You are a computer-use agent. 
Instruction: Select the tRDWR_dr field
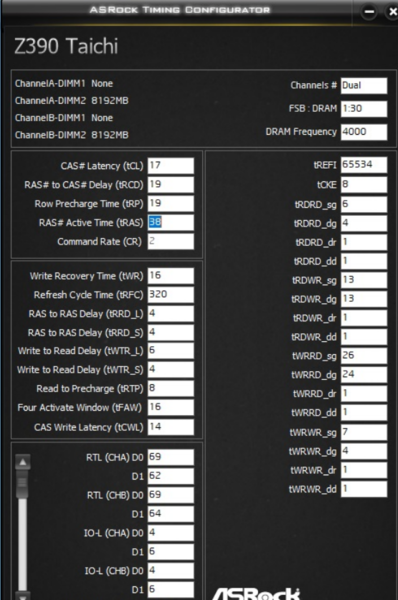(364, 318)
